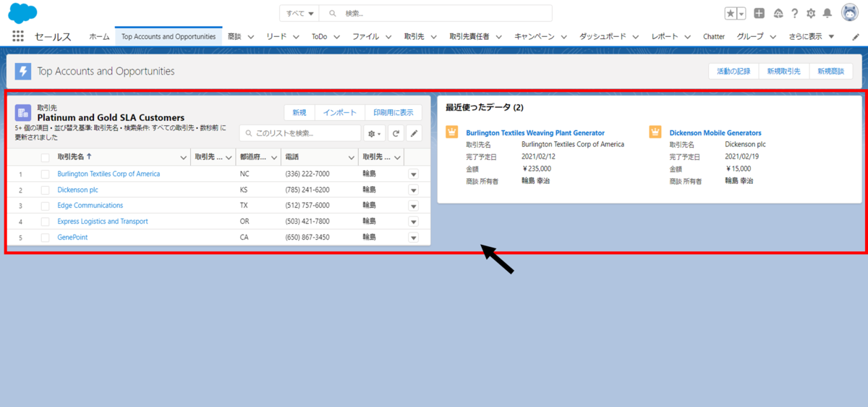Viewport: 868px width, 407px height.
Task: Open the global actions plus icon
Action: coord(759,13)
